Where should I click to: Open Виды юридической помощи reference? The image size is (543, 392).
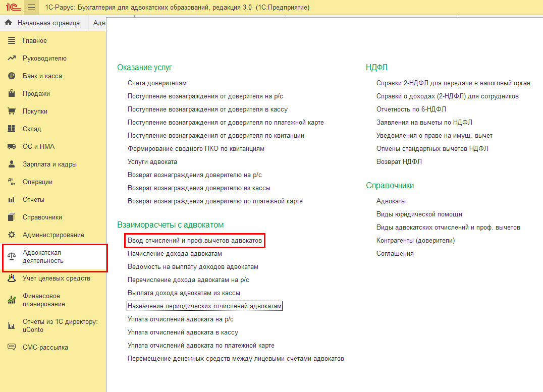419,214
